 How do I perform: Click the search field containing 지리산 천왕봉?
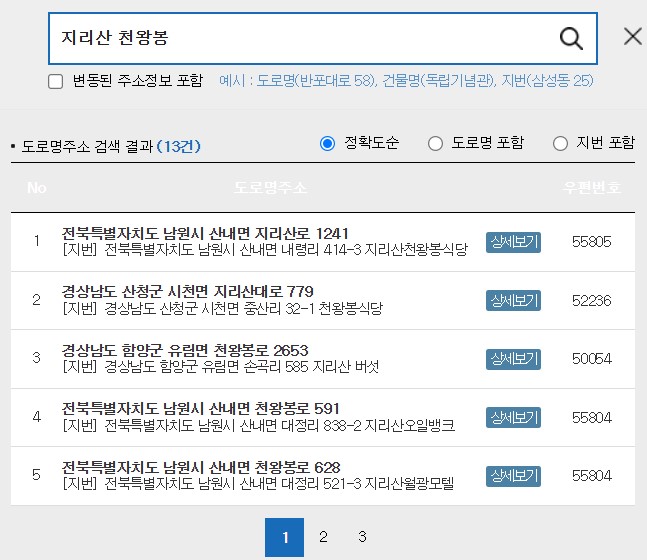[323, 38]
